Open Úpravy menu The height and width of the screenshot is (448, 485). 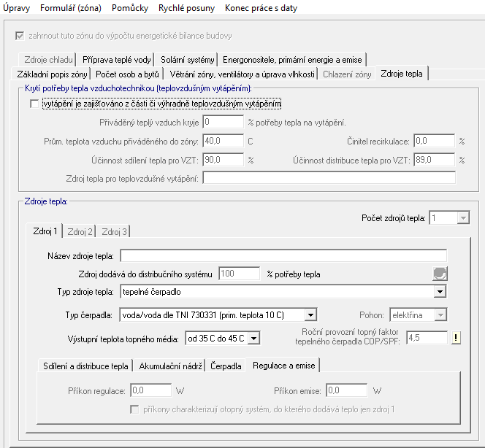pyautogui.click(x=16, y=8)
